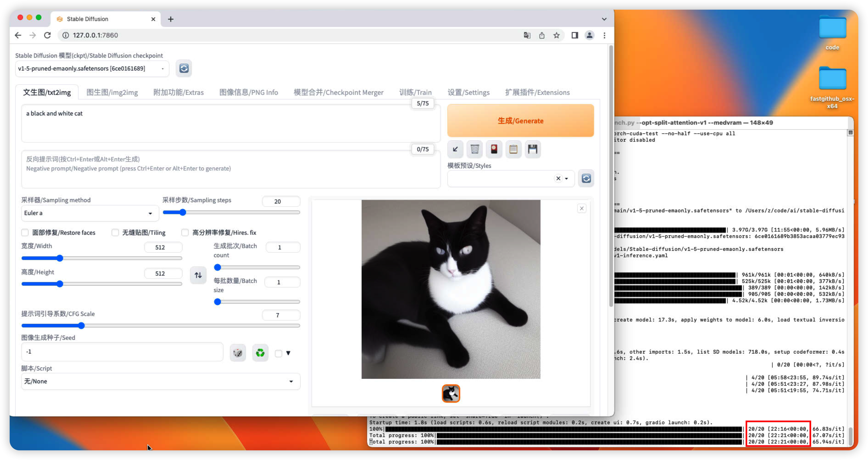The height and width of the screenshot is (460, 868).
Task: Click the refresh checkpoint models icon
Action: coord(184,68)
